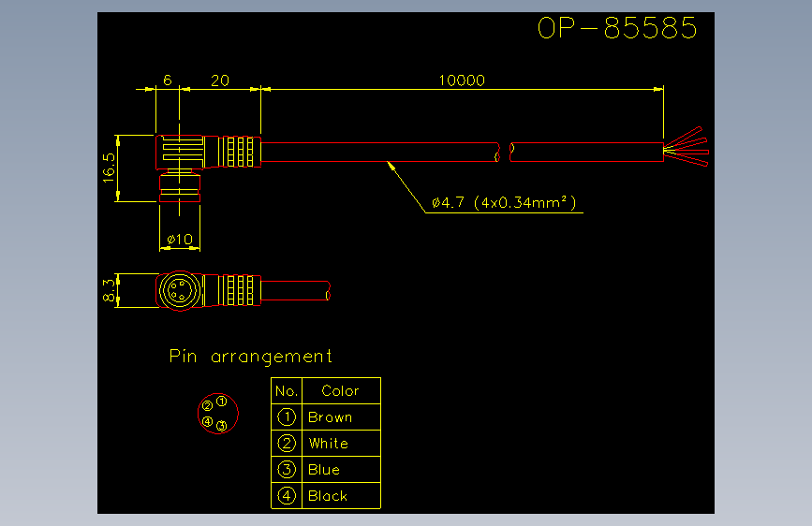812x526 pixels.
Task: Click the Blue color table cell
Action: (x=341, y=470)
